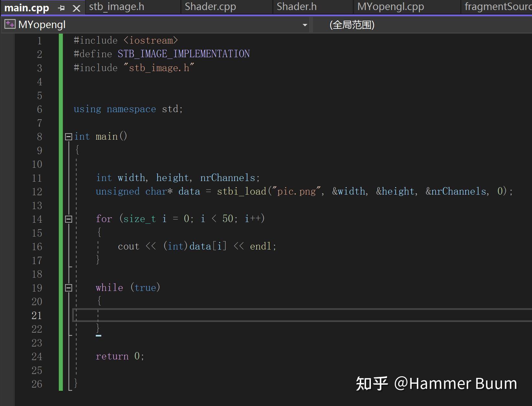Viewport: 532px width, 406px height.
Task: Click the 'return 0' statement
Action: [120, 356]
